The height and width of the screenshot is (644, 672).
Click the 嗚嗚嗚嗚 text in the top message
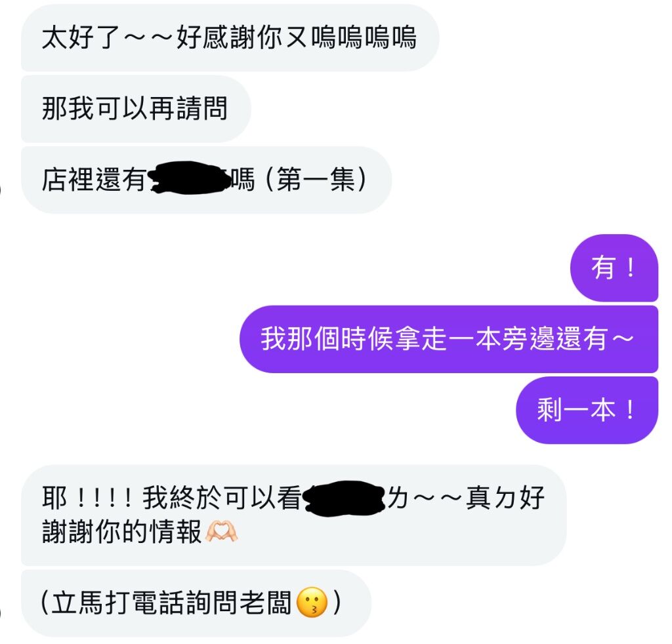[x=364, y=37]
